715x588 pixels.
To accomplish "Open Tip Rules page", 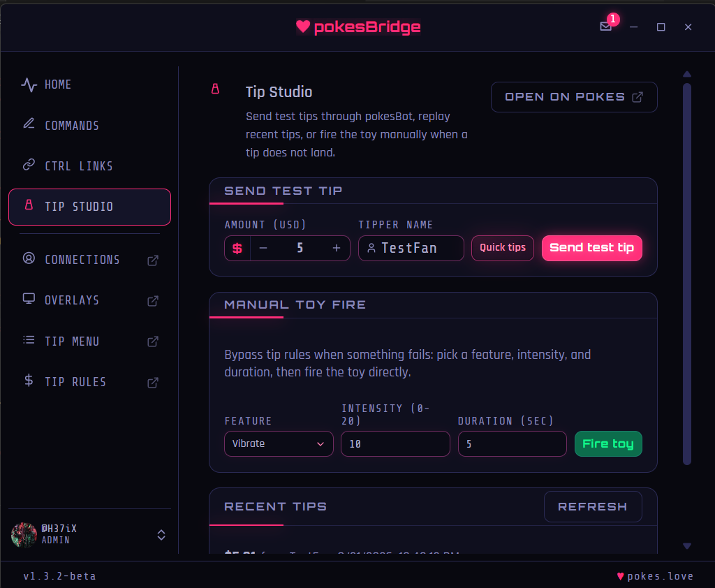I will pyautogui.click(x=90, y=382).
